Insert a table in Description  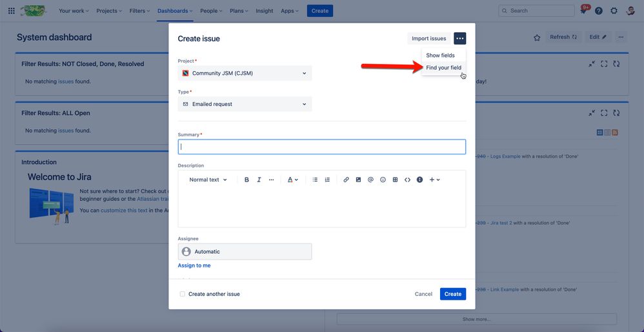[395, 180]
